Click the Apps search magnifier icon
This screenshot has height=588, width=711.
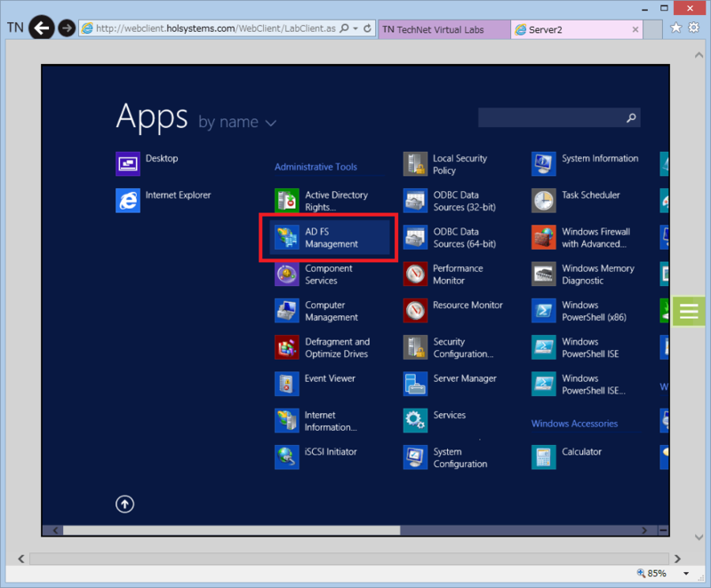pyautogui.click(x=631, y=118)
